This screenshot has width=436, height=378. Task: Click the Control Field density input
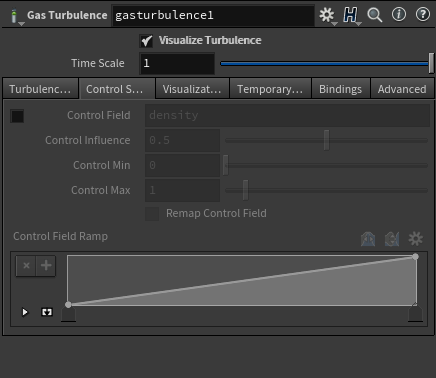tap(287, 115)
